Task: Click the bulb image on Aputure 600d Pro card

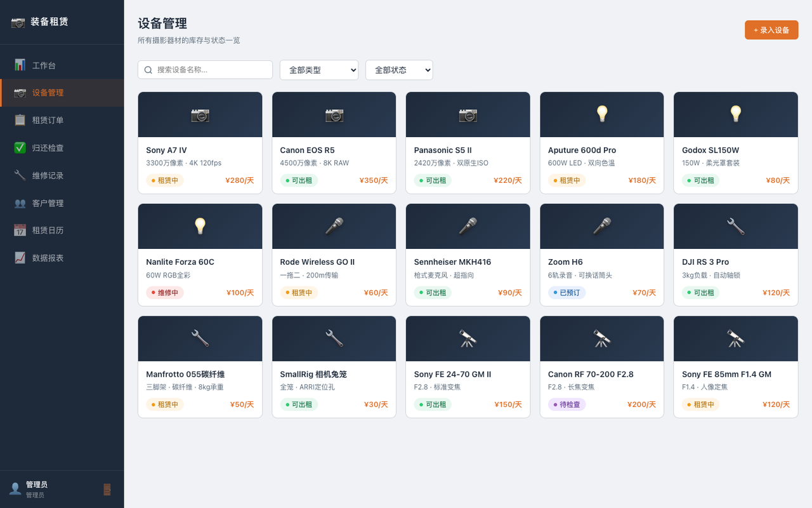Action: [602, 114]
